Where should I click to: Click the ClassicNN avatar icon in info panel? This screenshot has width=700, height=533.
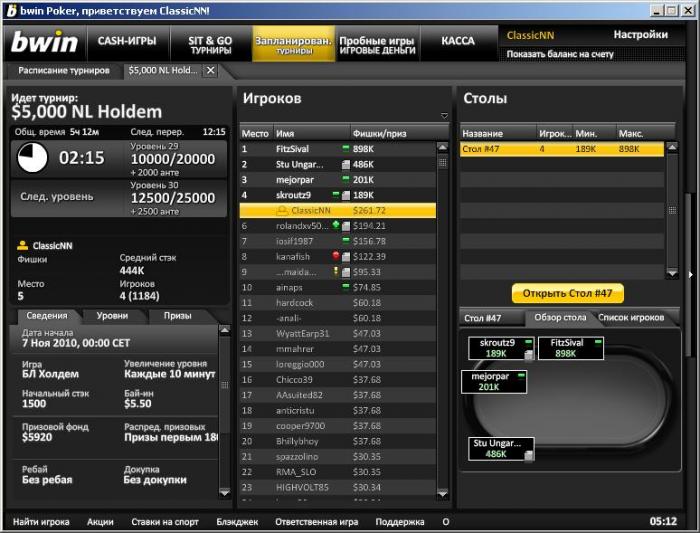click(22, 245)
